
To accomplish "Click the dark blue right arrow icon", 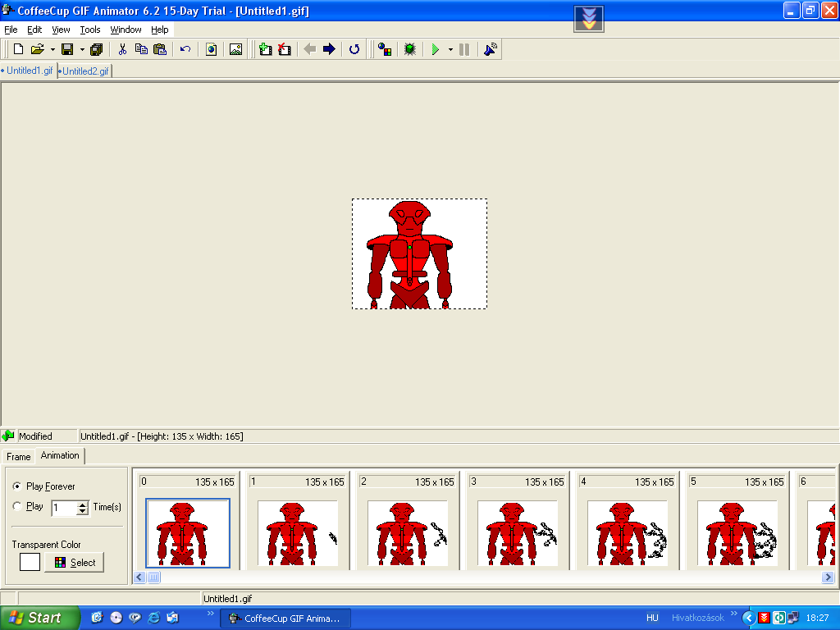I will (329, 49).
